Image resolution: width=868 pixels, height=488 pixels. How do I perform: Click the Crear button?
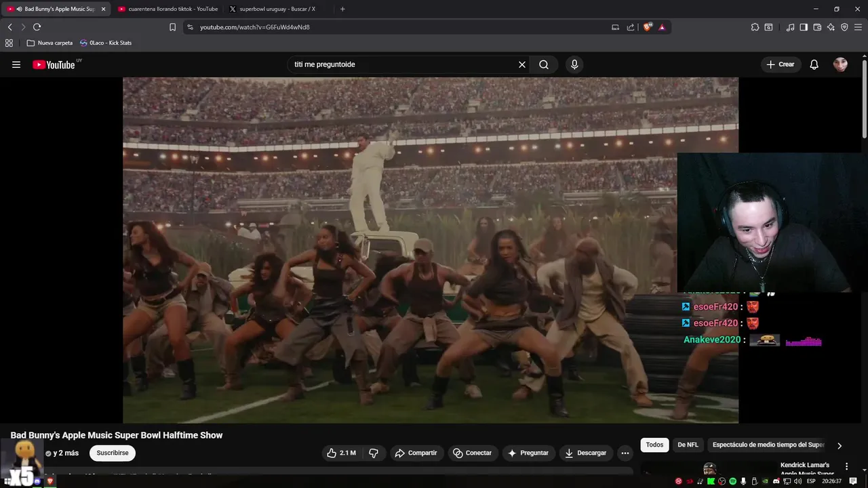(x=781, y=64)
